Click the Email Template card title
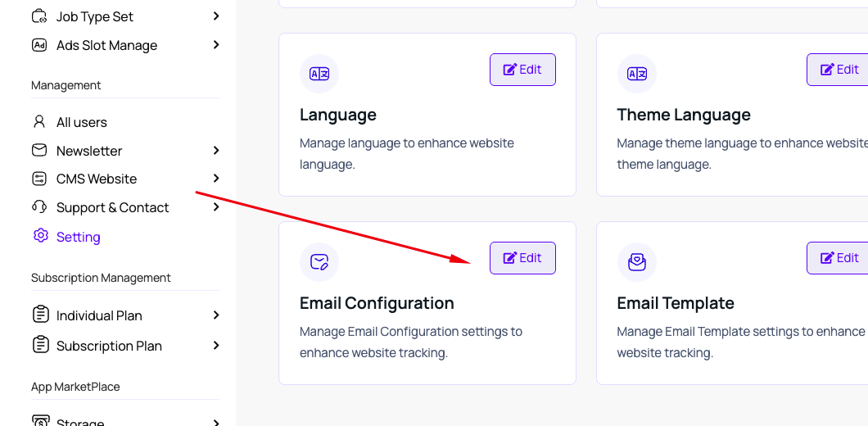Image resolution: width=868 pixels, height=426 pixels. point(676,303)
